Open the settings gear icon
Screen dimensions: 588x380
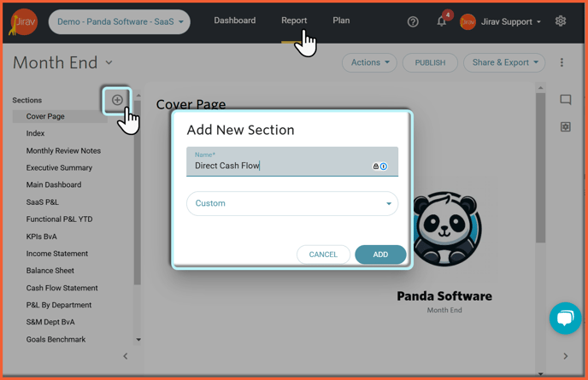coord(561,21)
